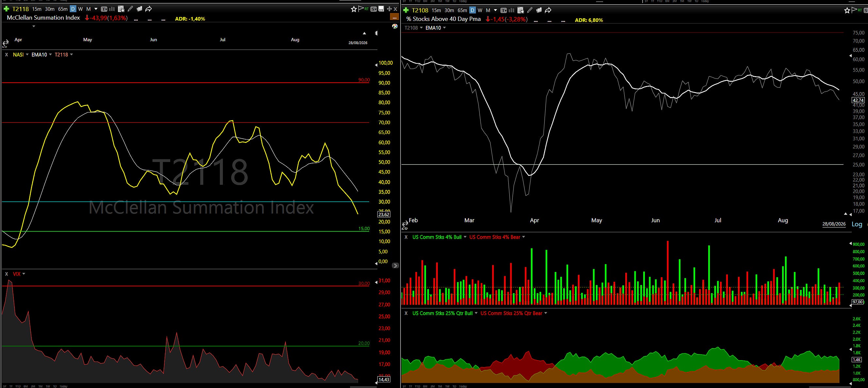868x388 pixels.
Task: Open the US Comm Stks 4% Bull dropdown
Action: tap(465, 237)
